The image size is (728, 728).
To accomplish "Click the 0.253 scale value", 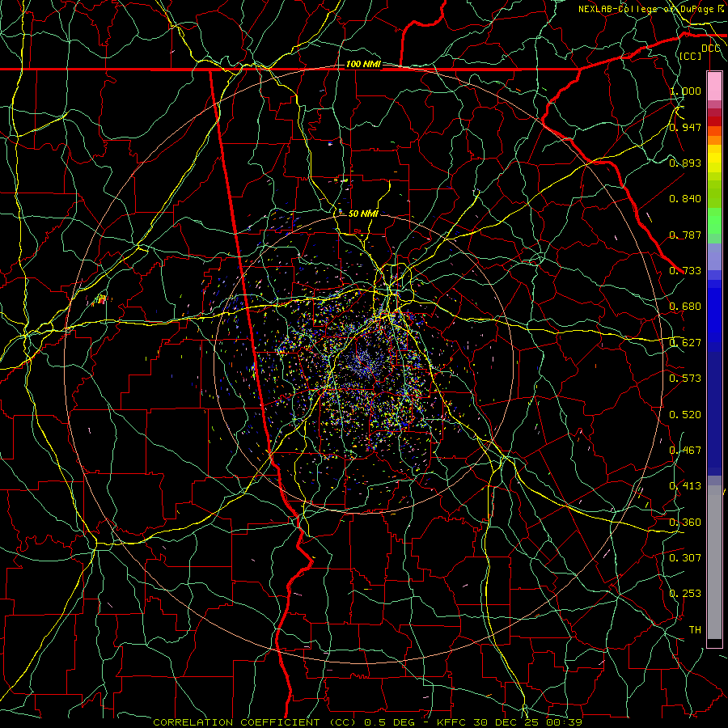I will click(685, 594).
